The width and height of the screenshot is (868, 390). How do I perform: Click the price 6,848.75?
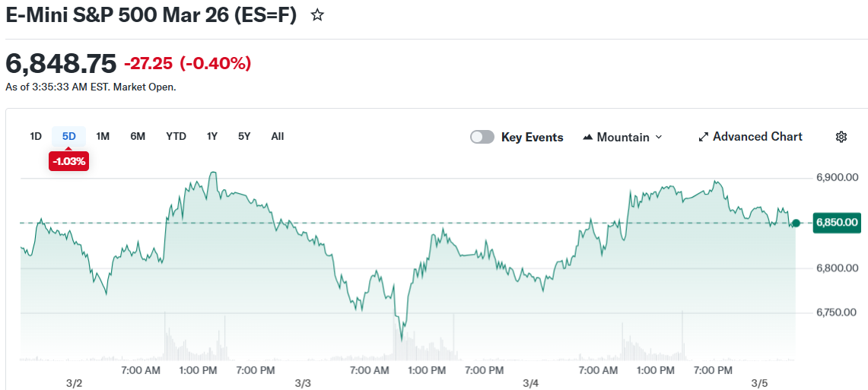click(x=61, y=64)
